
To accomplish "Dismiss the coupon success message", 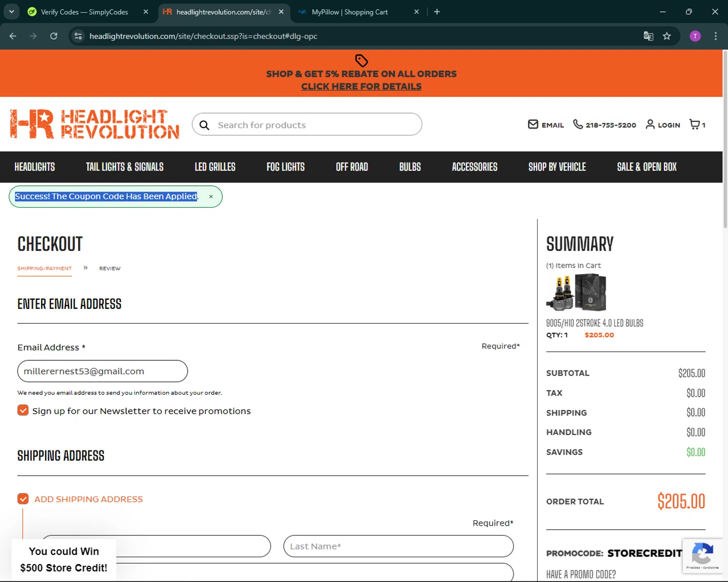I will click(211, 196).
